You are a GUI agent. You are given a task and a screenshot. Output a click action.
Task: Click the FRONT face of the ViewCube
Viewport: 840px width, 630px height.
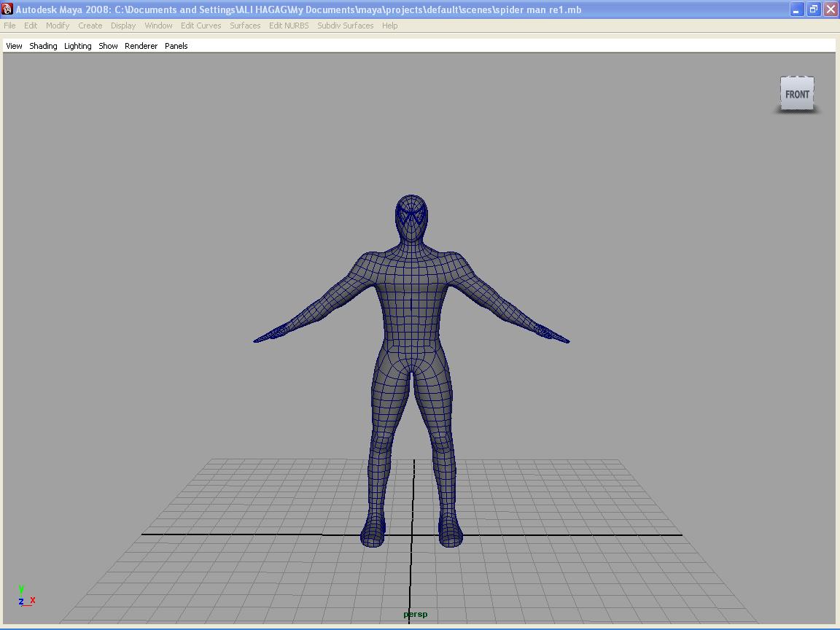coord(797,94)
